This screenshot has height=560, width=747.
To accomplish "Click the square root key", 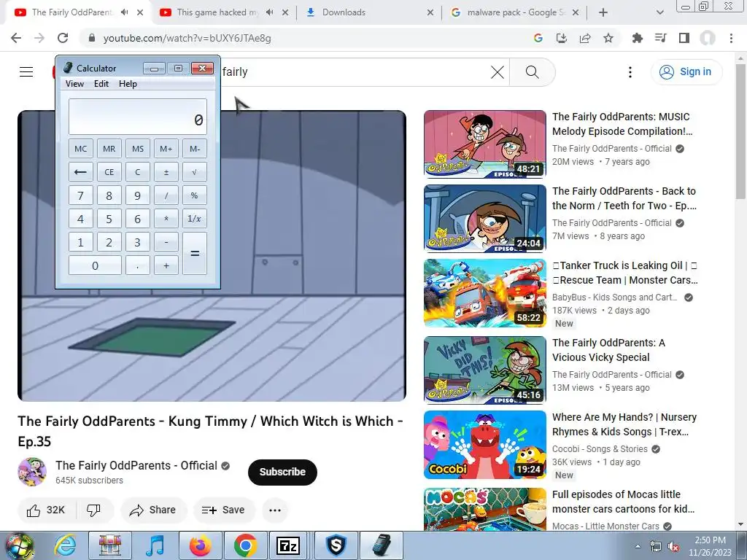I will [x=194, y=172].
